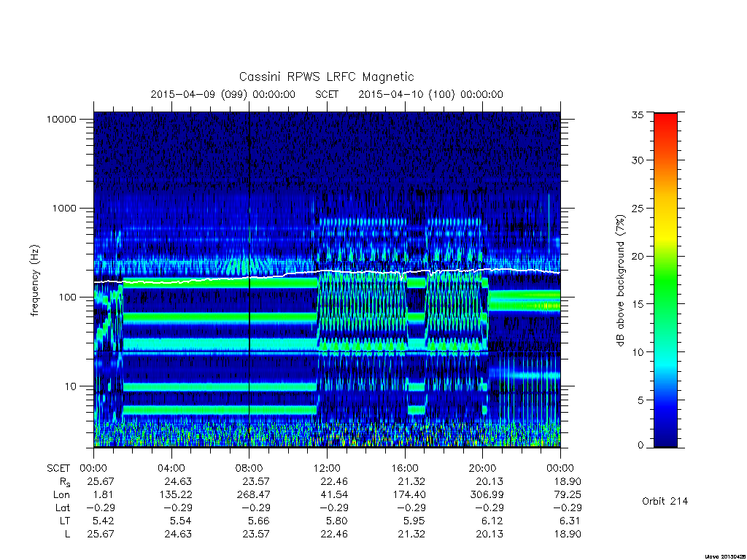Image resolution: width=747 pixels, height=560 pixels.
Task: Click the "25" color bar label
Action: tap(637, 209)
